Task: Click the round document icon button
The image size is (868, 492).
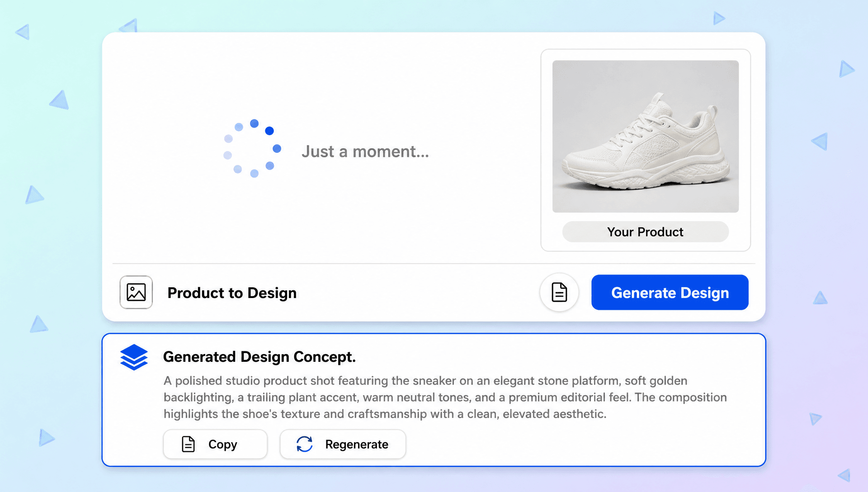Action: point(559,292)
